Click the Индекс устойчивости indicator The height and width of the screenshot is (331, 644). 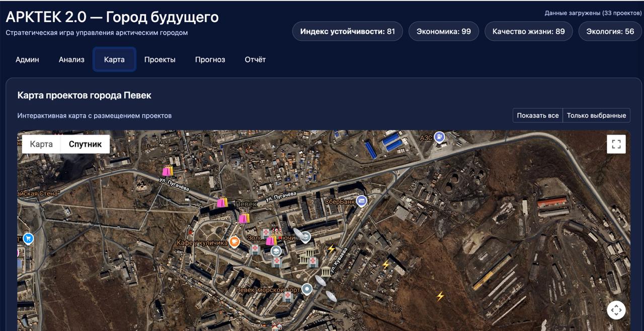[347, 31]
